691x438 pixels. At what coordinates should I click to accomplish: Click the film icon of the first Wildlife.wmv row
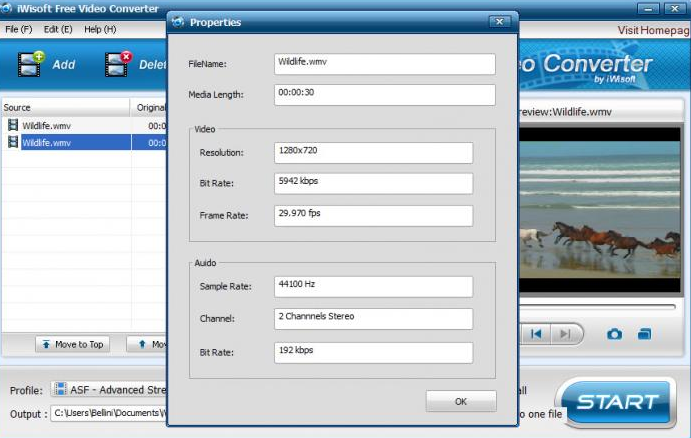13,125
